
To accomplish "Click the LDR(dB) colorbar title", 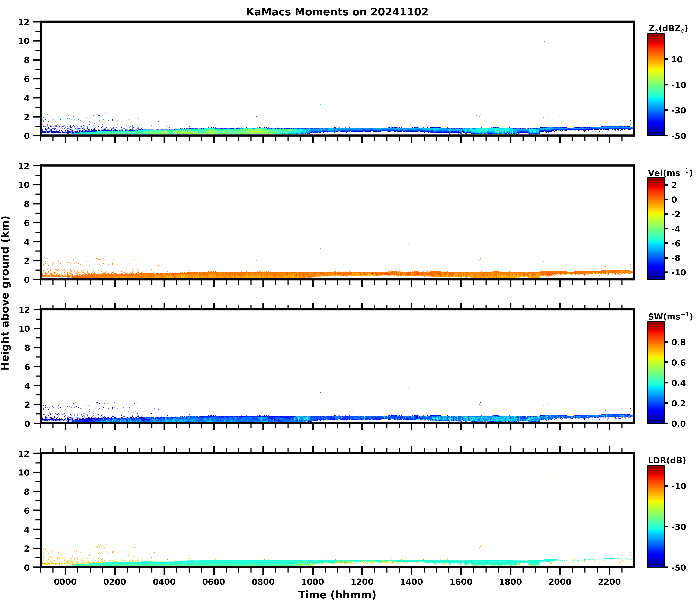I will point(667,460).
